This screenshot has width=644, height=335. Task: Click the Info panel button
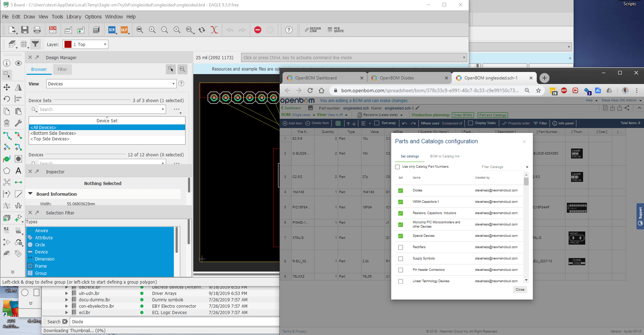click(563, 123)
